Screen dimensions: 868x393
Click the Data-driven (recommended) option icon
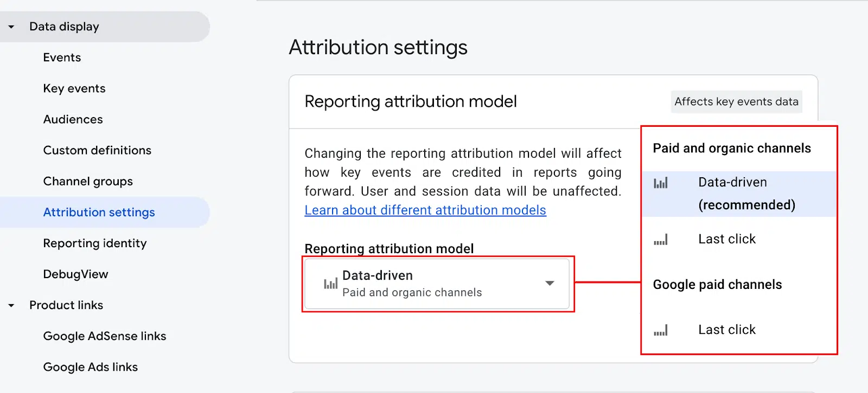(660, 183)
